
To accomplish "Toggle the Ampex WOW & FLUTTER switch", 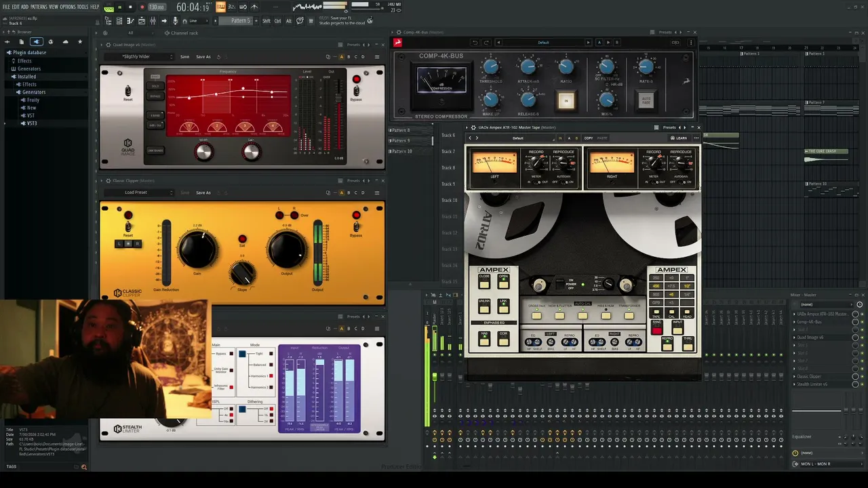I will click(560, 315).
